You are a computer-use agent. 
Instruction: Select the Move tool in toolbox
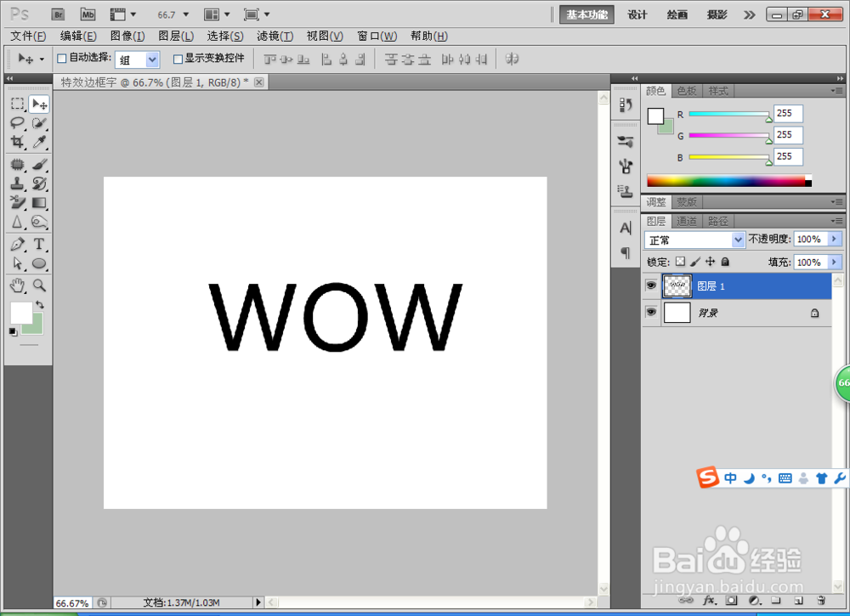40,104
